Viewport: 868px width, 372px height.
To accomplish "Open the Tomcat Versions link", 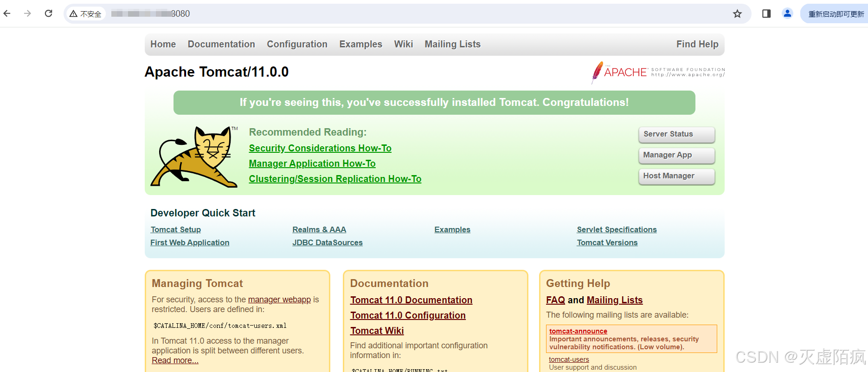I will coord(607,242).
